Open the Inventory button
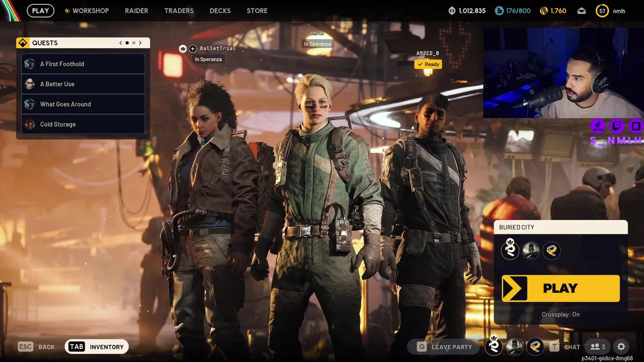 [x=97, y=346]
